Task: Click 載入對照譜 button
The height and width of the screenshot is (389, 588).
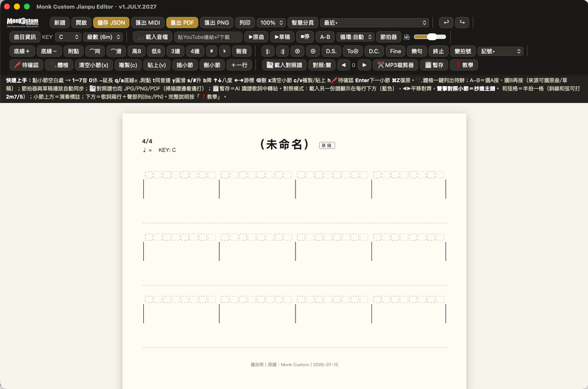Action: tap(284, 65)
